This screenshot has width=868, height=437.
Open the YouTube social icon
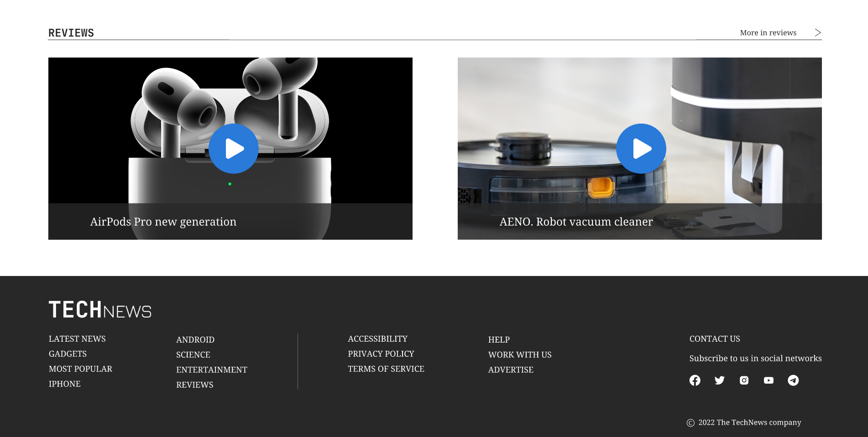(769, 380)
